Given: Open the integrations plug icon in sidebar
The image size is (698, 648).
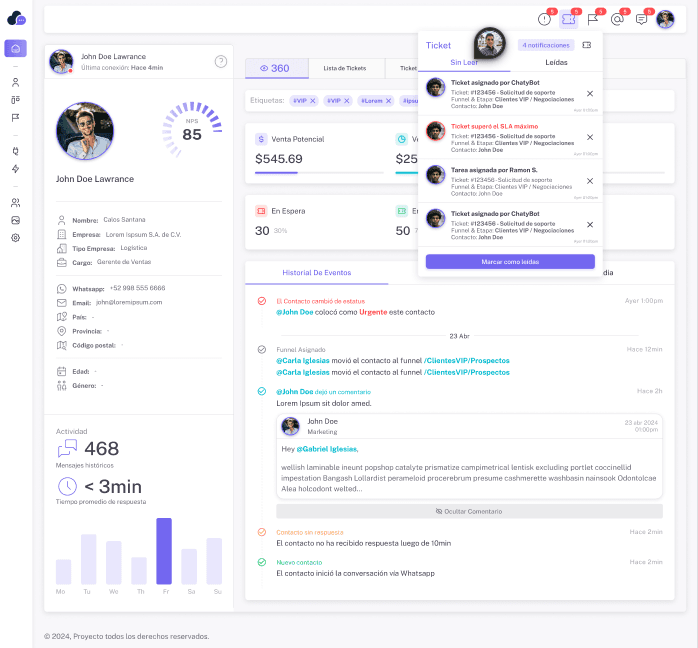Looking at the screenshot, I should click(x=16, y=151).
